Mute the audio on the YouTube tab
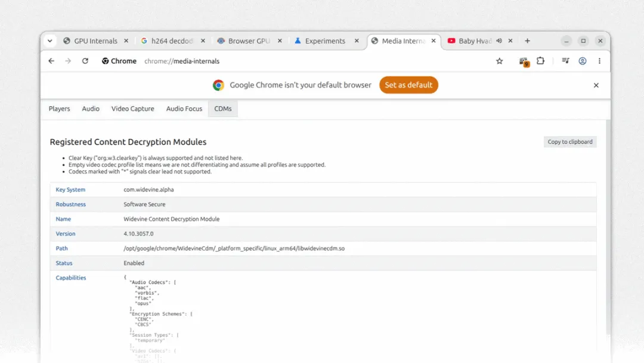This screenshot has height=363, width=644. point(499,41)
